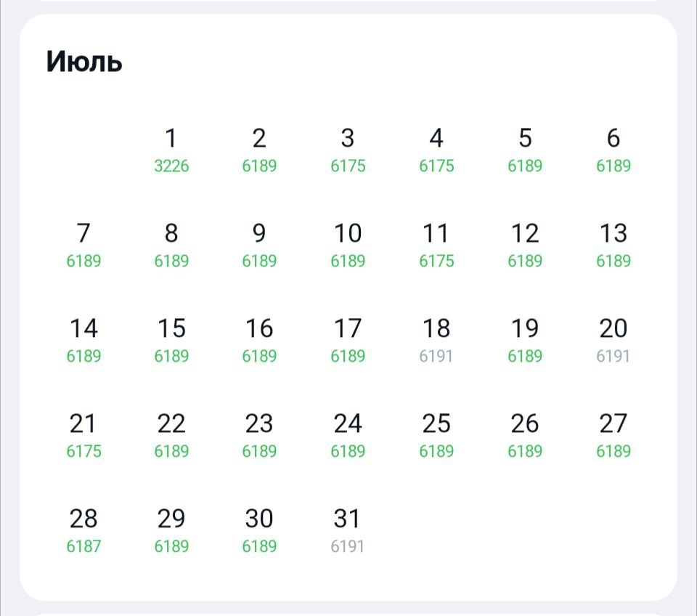Tap July 20 with gray price 6191
Viewport: 697px width, 616px height.
[614, 340]
